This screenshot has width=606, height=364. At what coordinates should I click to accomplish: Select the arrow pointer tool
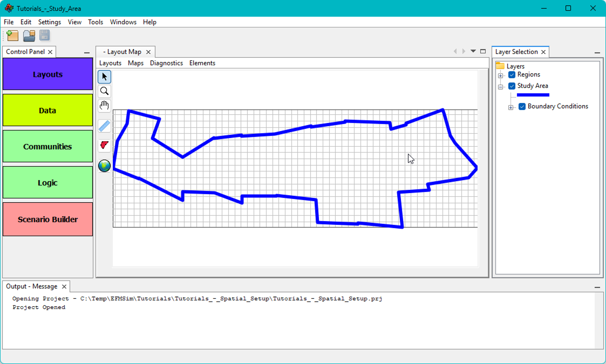[104, 77]
